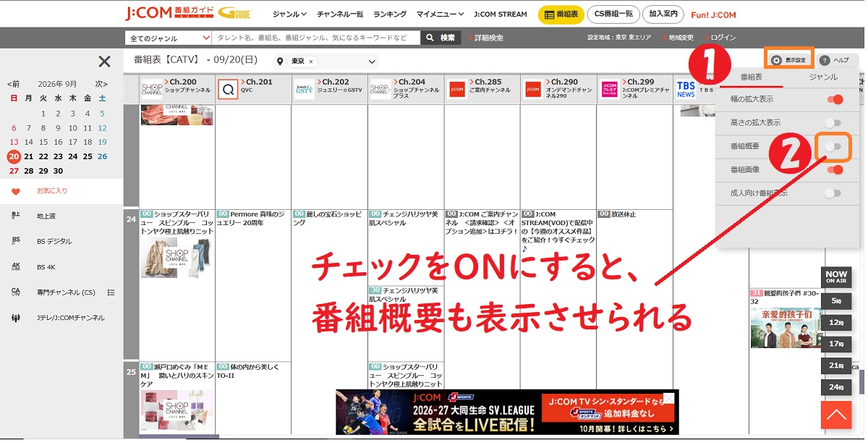The image size is (868, 443).
Task: Jump to 5時 time slot
Action: coord(836,300)
